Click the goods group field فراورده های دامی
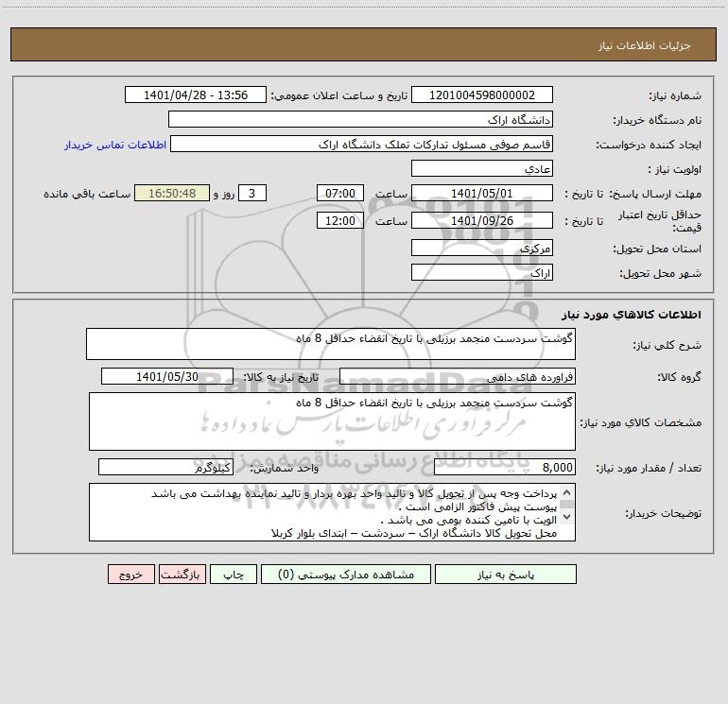Viewport: 728px width, 704px height. pos(458,376)
